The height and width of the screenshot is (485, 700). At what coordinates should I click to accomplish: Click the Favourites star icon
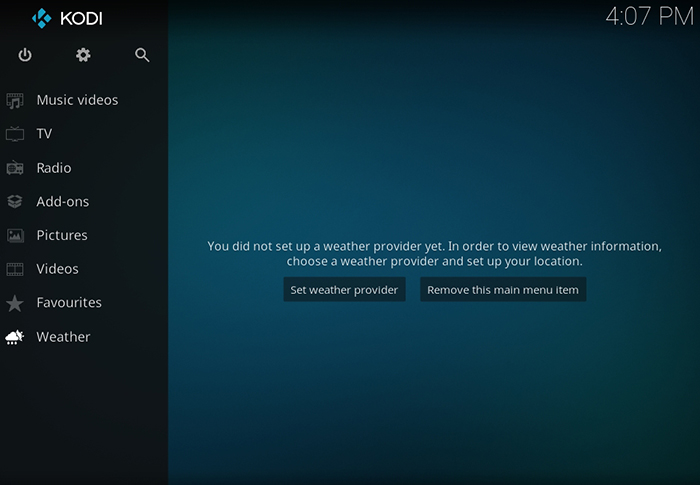15,303
